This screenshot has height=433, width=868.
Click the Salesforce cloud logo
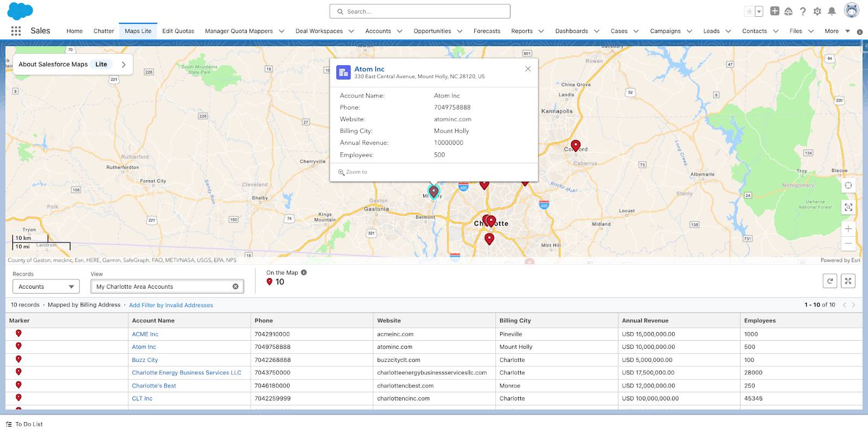point(20,11)
